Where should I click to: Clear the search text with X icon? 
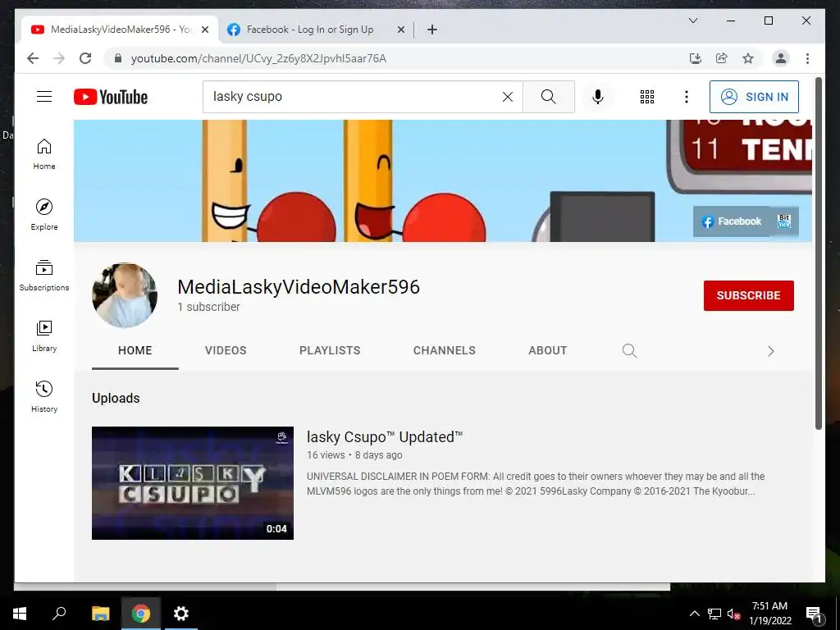(507, 97)
